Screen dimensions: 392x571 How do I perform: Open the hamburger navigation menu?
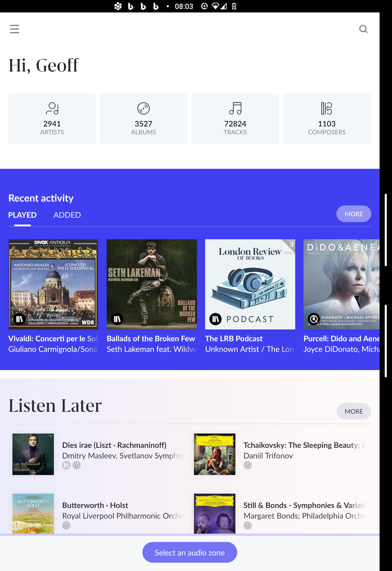[x=15, y=29]
